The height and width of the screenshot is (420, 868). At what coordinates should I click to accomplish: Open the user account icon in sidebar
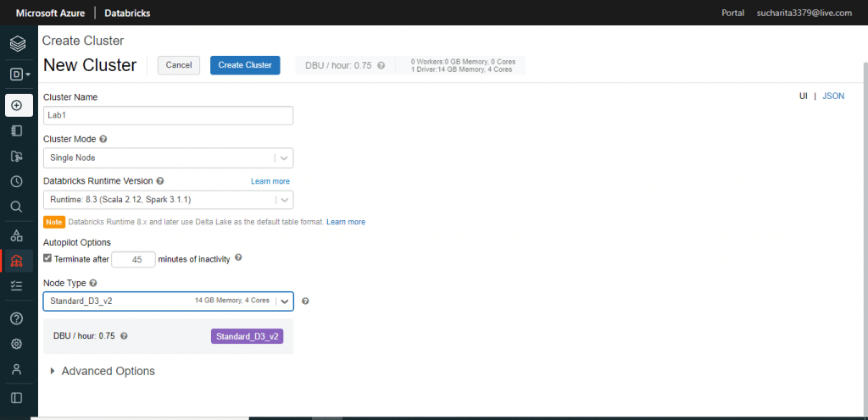click(x=17, y=369)
